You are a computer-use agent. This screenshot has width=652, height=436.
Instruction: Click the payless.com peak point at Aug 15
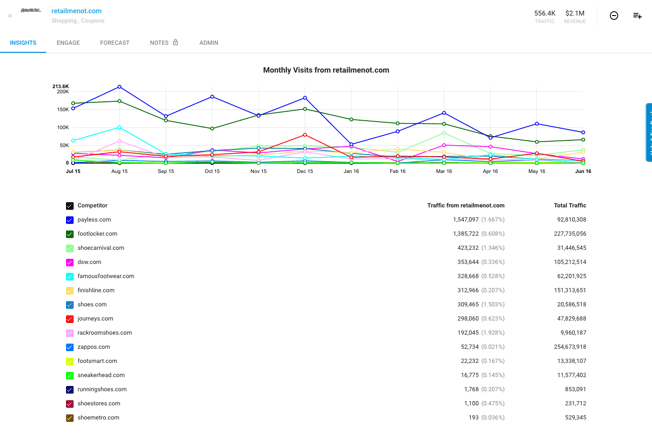click(x=119, y=87)
